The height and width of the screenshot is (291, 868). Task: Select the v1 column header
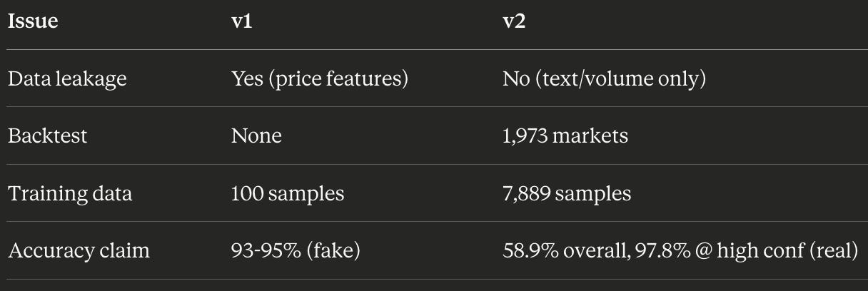(x=241, y=21)
